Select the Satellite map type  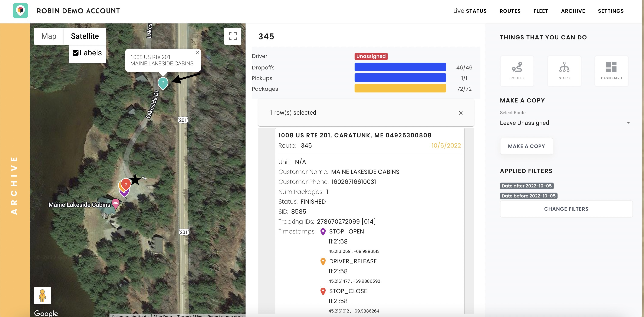click(x=85, y=36)
